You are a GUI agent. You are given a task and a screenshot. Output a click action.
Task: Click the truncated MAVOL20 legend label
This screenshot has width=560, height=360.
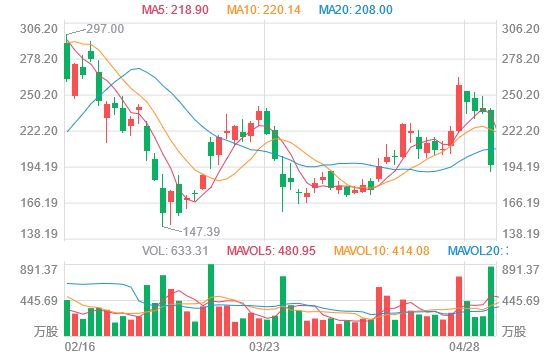478,251
